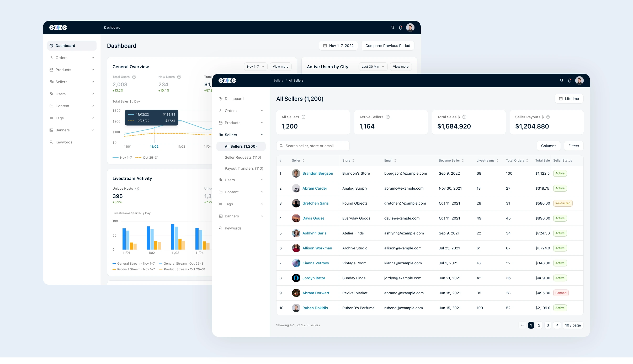Screen dimensions: 633x364
Task: Click info icon next to Total Users
Action: [x=134, y=77]
